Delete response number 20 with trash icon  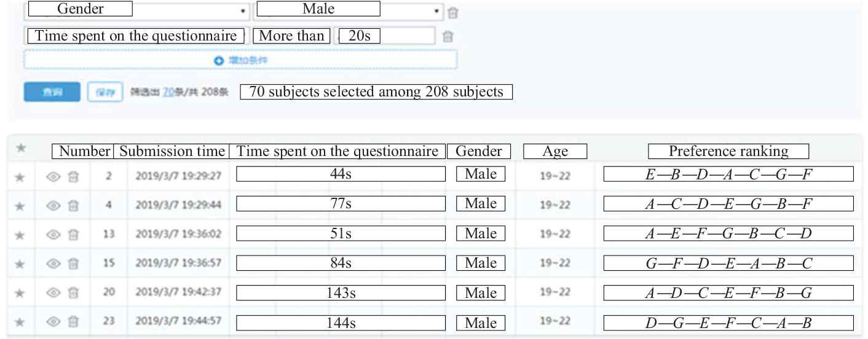(x=72, y=294)
